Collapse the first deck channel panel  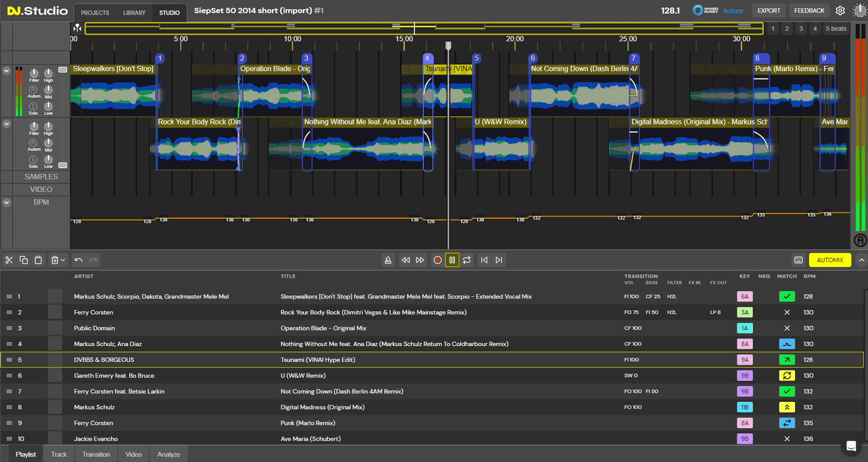click(x=6, y=71)
